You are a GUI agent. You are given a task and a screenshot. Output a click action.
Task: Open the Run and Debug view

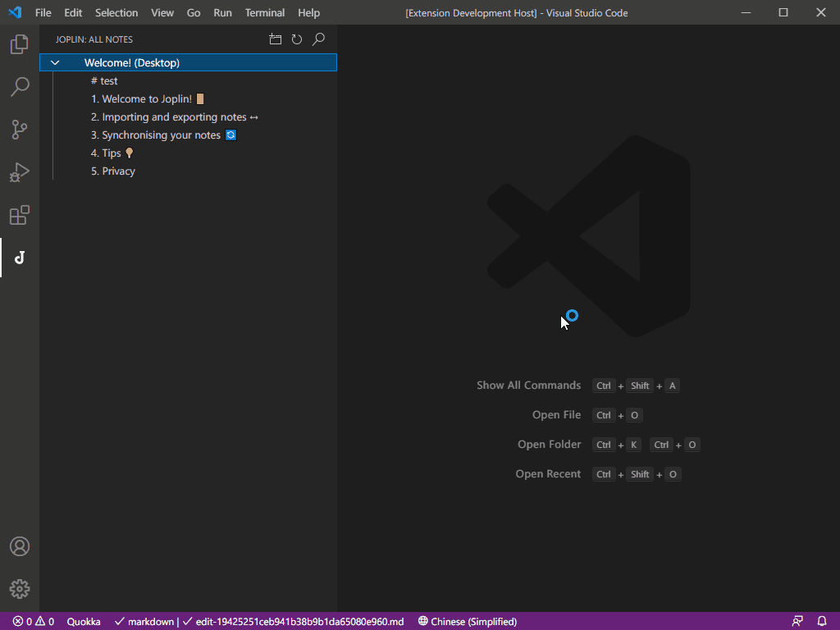(x=20, y=172)
